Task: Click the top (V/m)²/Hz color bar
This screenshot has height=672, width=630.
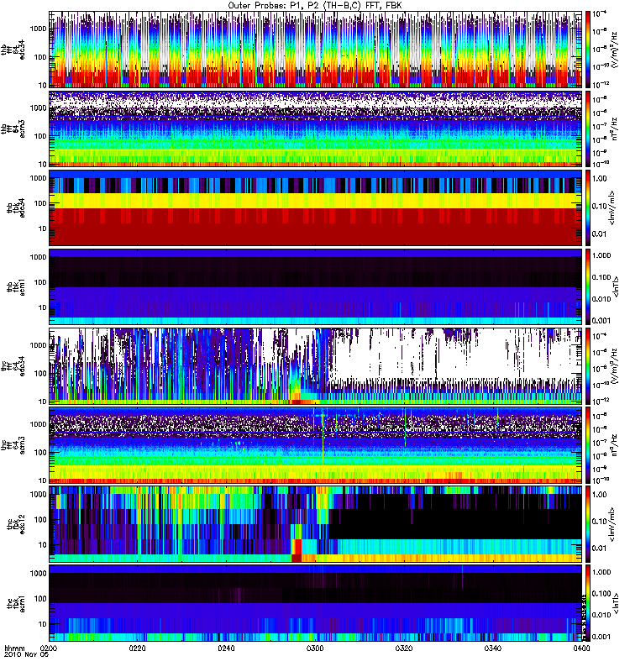Action: click(588, 50)
